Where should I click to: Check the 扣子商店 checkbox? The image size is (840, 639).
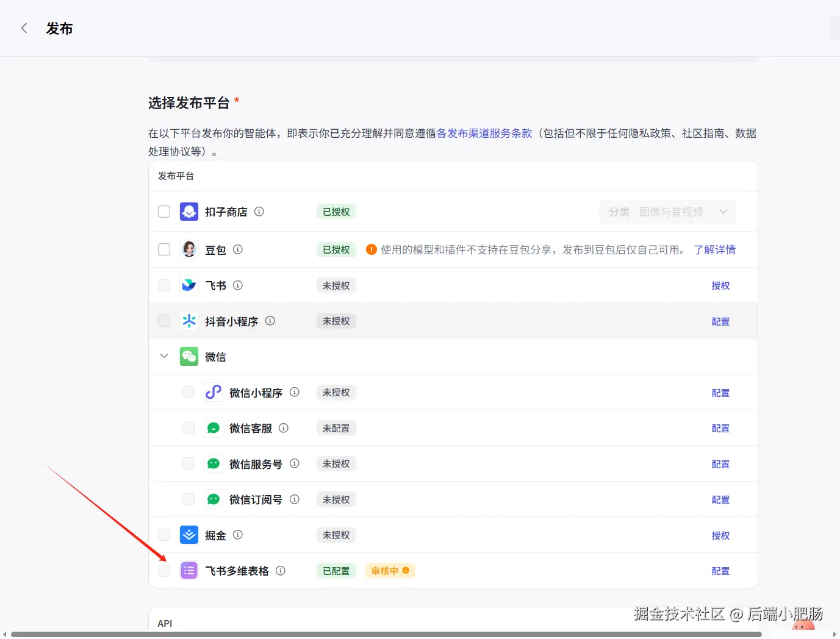tap(164, 212)
